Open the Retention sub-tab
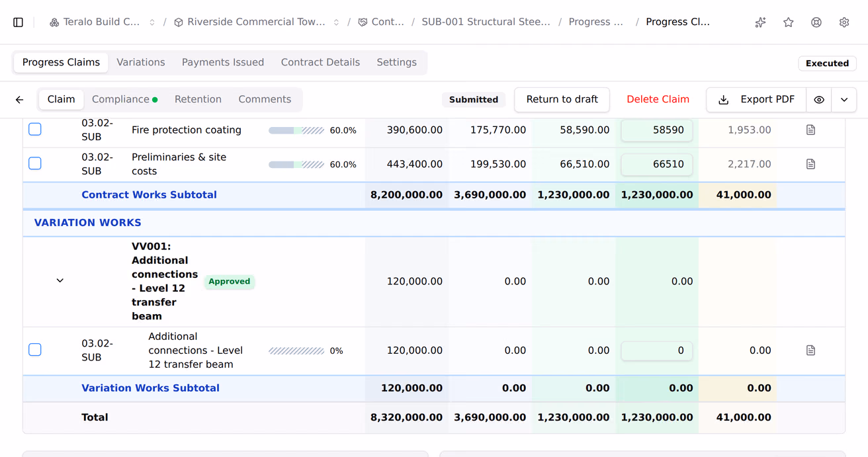This screenshot has height=457, width=868. pyautogui.click(x=198, y=100)
